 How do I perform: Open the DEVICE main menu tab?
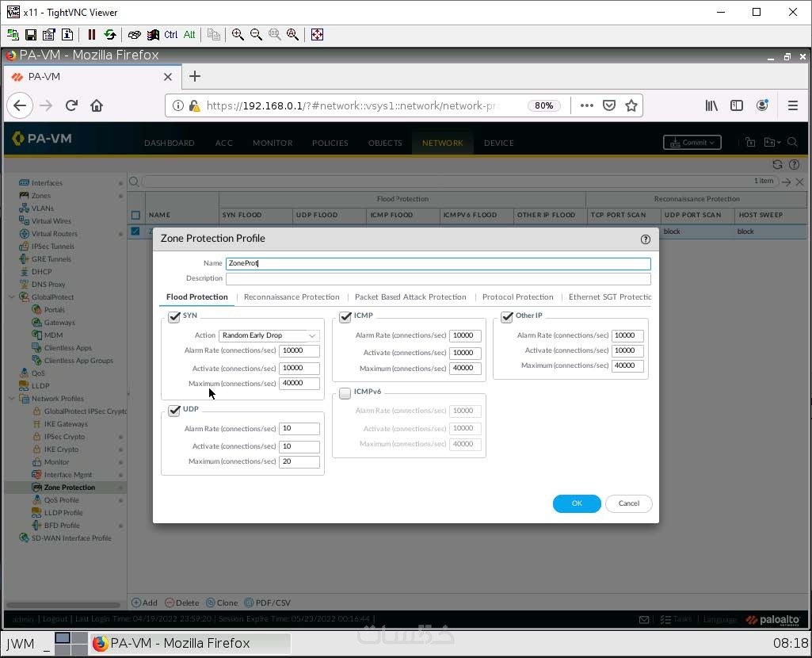[x=499, y=143]
